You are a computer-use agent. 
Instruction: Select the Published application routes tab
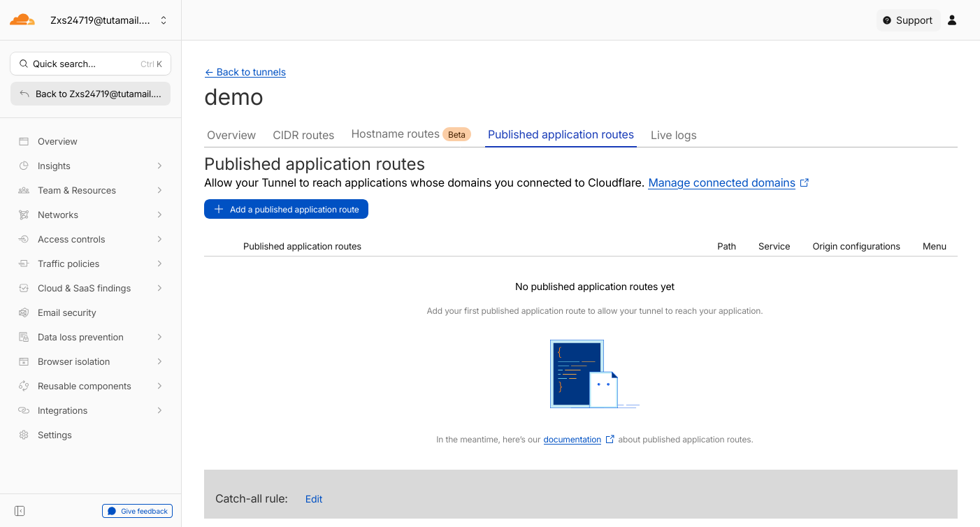click(x=561, y=135)
